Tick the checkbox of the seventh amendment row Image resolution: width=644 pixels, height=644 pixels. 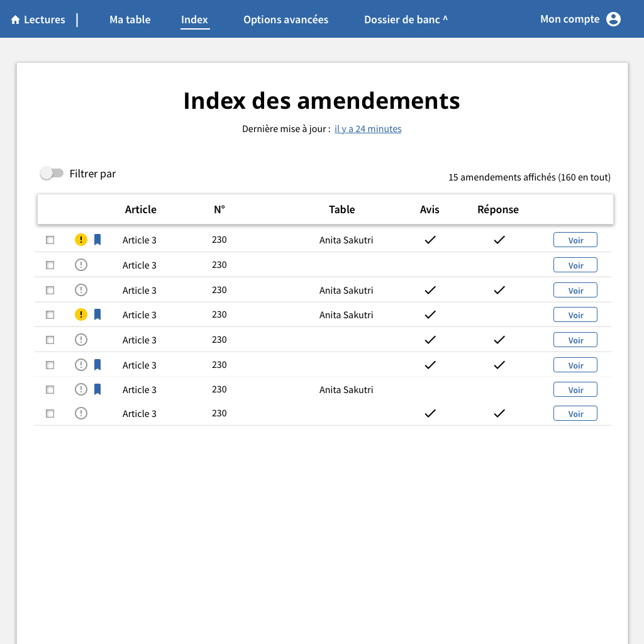(50, 390)
